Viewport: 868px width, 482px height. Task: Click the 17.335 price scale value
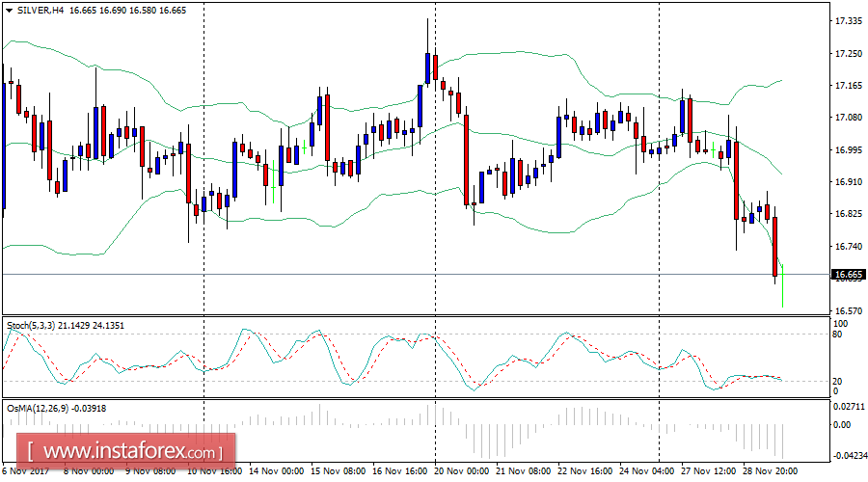click(x=849, y=21)
